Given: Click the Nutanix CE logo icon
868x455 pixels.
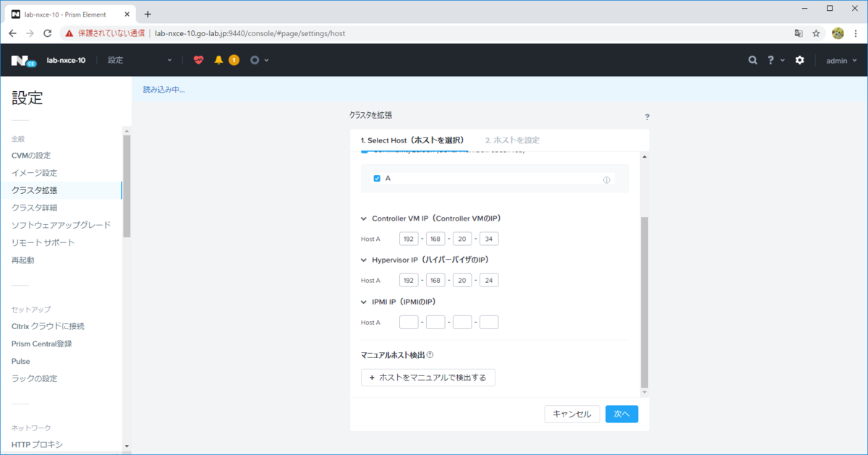Looking at the screenshot, I should point(24,61).
